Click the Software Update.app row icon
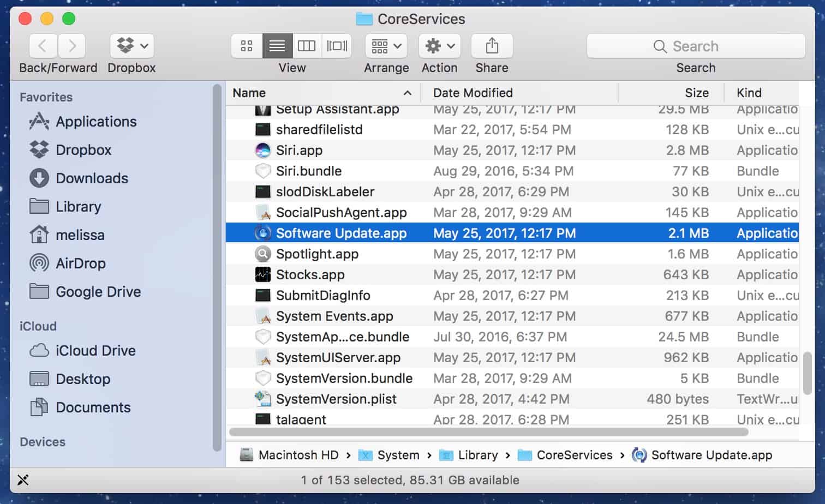The height and width of the screenshot is (504, 825). (x=263, y=233)
